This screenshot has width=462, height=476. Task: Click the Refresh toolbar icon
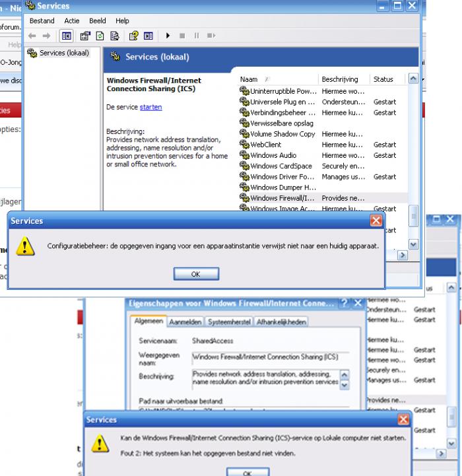(x=100, y=36)
